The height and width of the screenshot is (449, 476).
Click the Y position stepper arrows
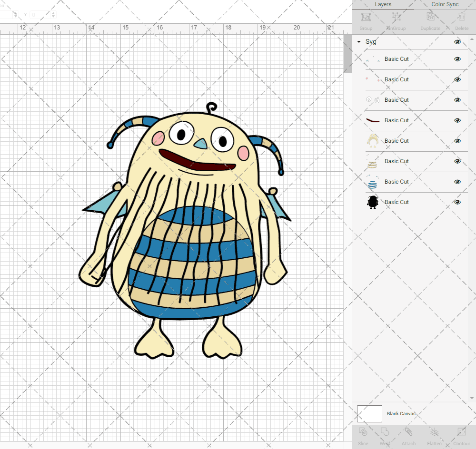pos(53,15)
